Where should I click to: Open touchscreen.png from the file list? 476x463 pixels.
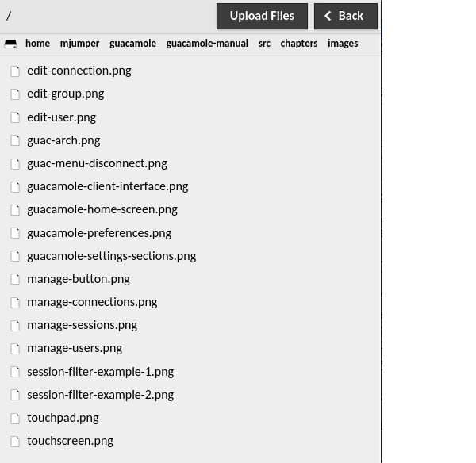[70, 441]
